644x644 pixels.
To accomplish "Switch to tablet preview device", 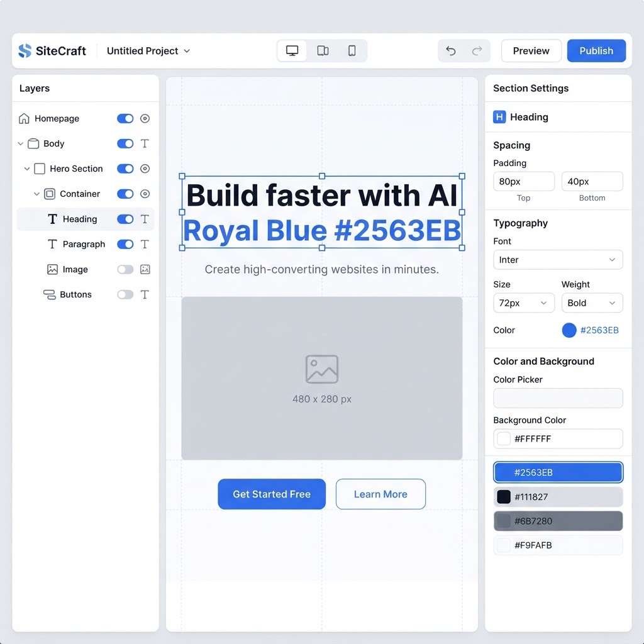I will click(323, 50).
